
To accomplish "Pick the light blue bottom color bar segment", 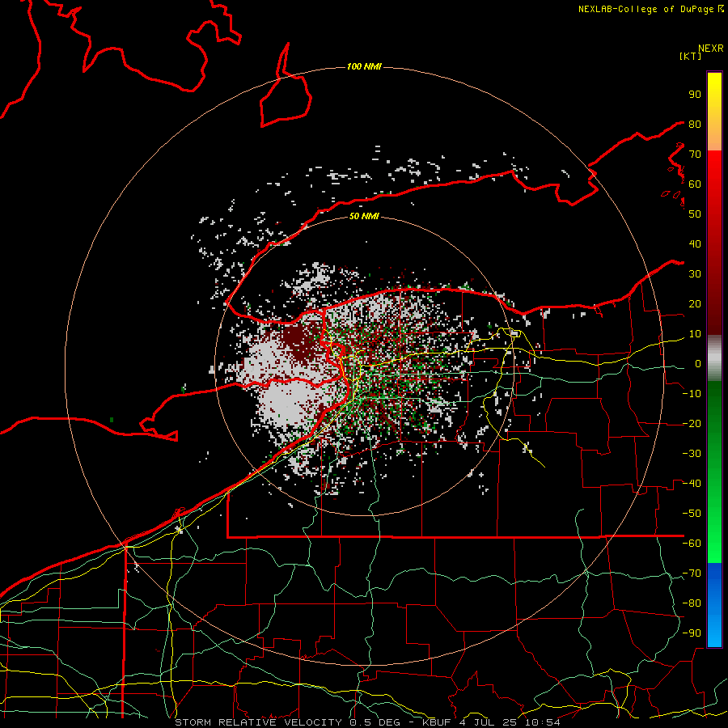I will point(714,632).
